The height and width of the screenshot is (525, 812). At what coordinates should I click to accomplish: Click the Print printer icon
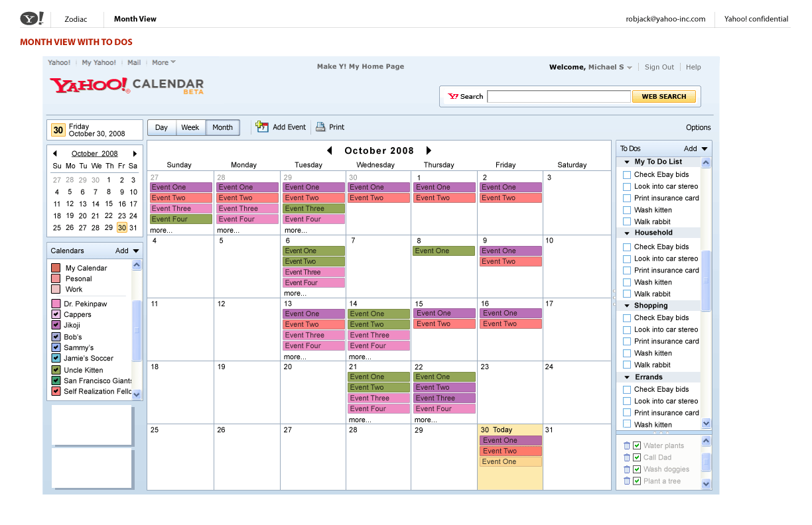point(320,127)
